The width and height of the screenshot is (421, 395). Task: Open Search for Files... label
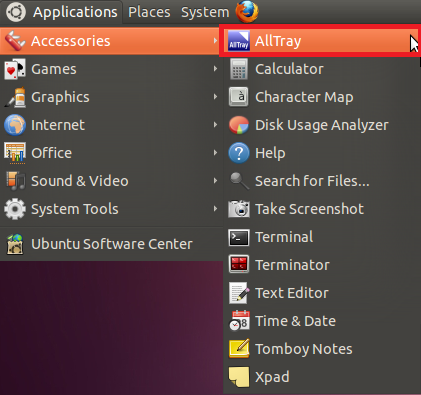(312, 181)
